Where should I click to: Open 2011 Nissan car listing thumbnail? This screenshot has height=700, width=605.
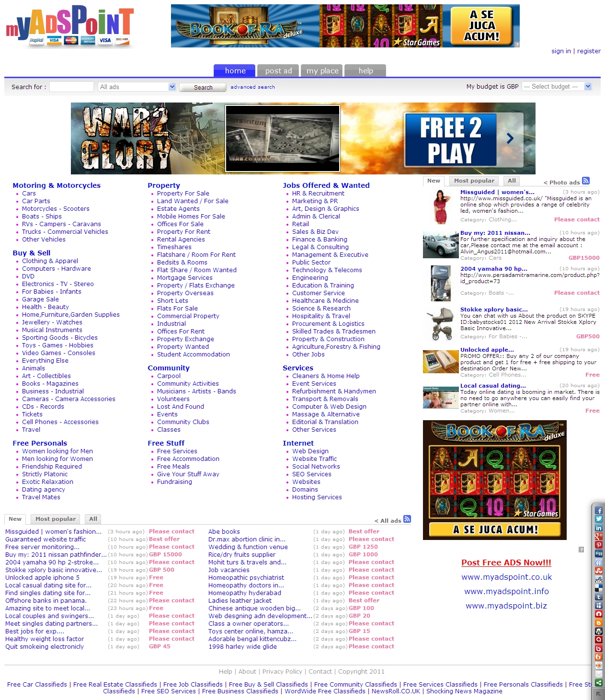point(441,244)
